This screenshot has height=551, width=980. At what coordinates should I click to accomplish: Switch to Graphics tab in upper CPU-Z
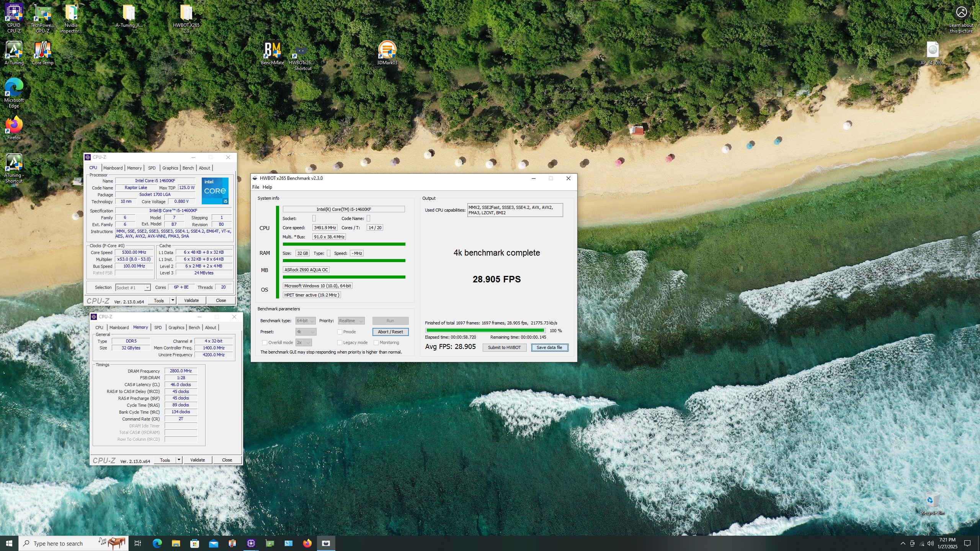point(170,168)
